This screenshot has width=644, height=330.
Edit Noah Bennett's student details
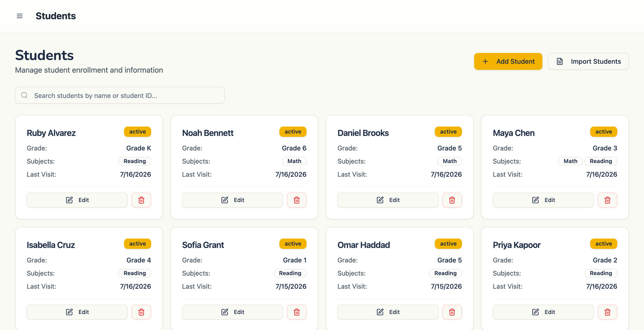(x=233, y=200)
